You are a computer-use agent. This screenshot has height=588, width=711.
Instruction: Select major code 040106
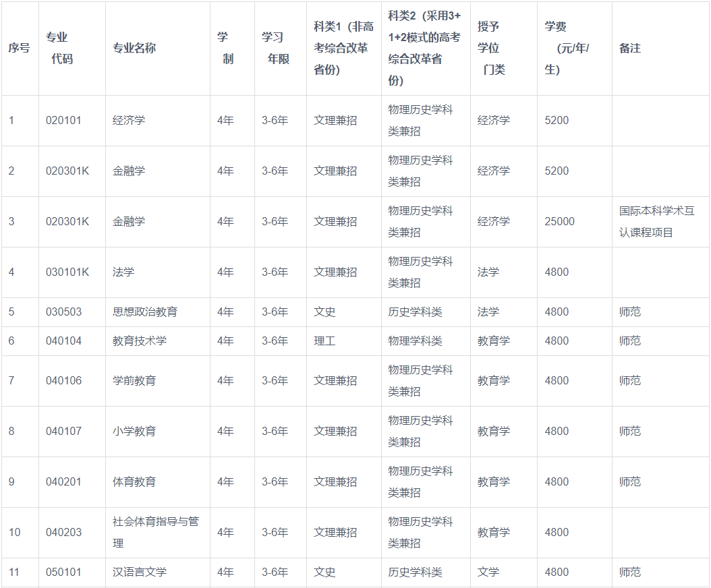click(x=64, y=380)
